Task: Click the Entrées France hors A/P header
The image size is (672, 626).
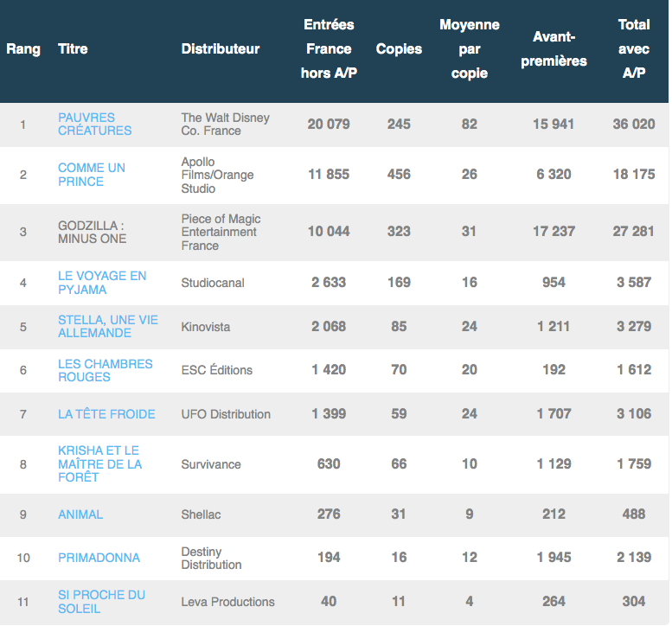Action: tap(329, 49)
